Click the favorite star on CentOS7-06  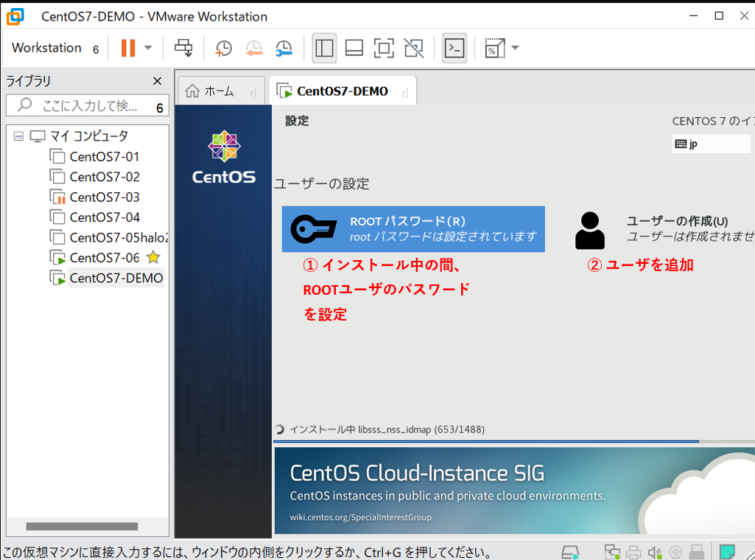(x=153, y=257)
